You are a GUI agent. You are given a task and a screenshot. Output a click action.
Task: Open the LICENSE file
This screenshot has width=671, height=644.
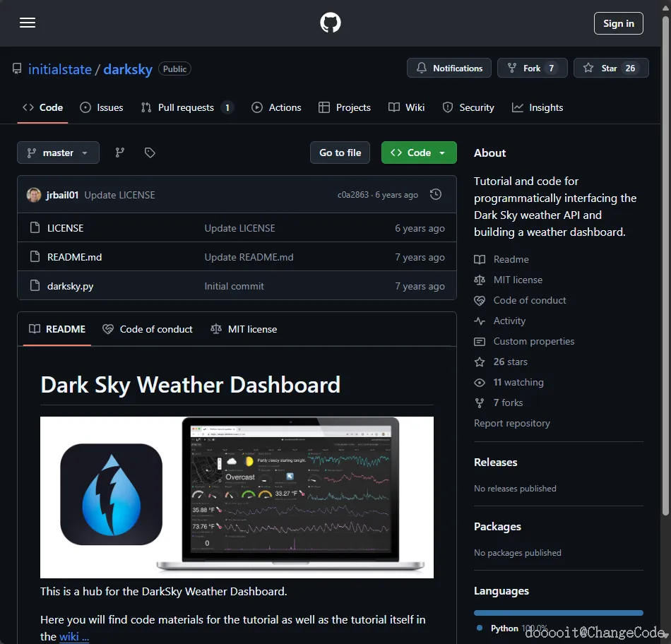[x=66, y=229]
